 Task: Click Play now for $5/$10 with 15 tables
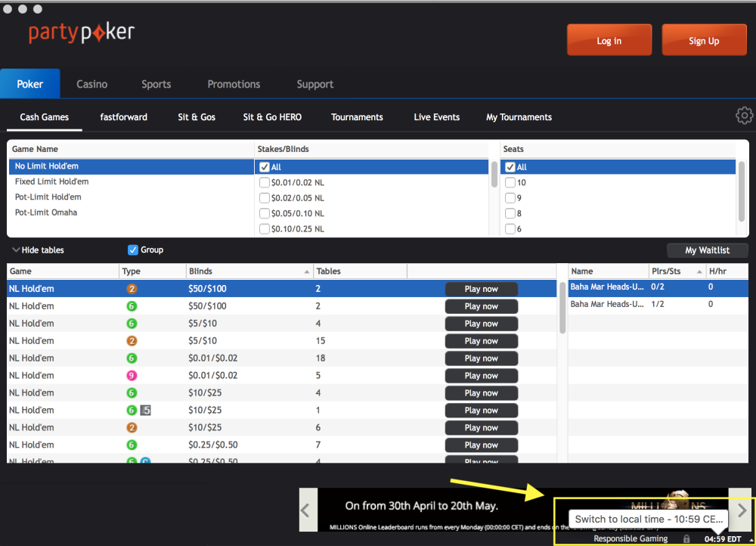tap(481, 341)
